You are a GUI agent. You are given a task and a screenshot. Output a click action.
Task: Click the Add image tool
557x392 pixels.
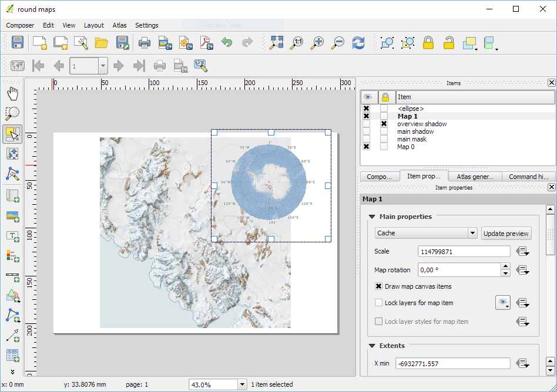coord(12,215)
